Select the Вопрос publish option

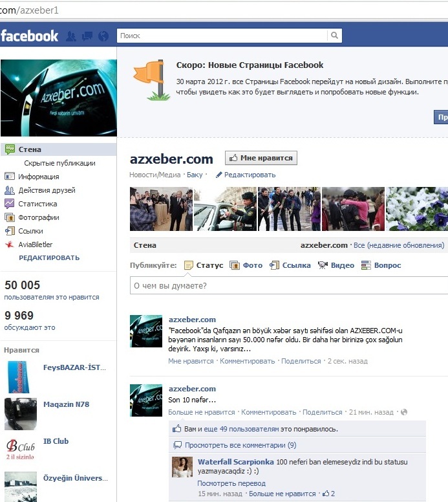point(381,265)
